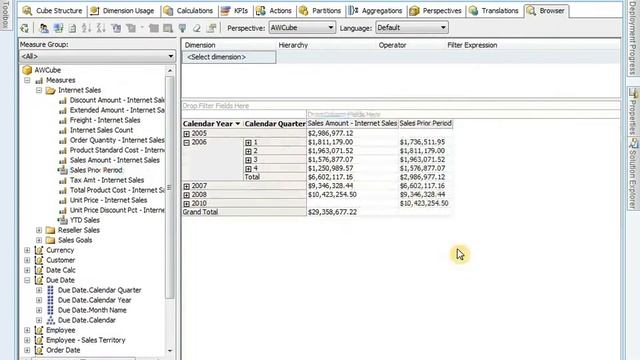The width and height of the screenshot is (640, 360).
Task: Open the Partitions tab
Action: click(x=320, y=11)
